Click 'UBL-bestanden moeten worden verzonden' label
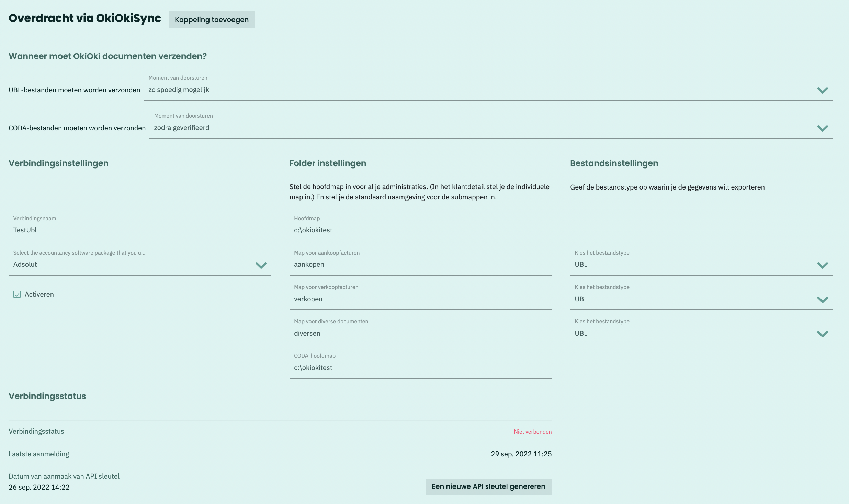 (75, 90)
